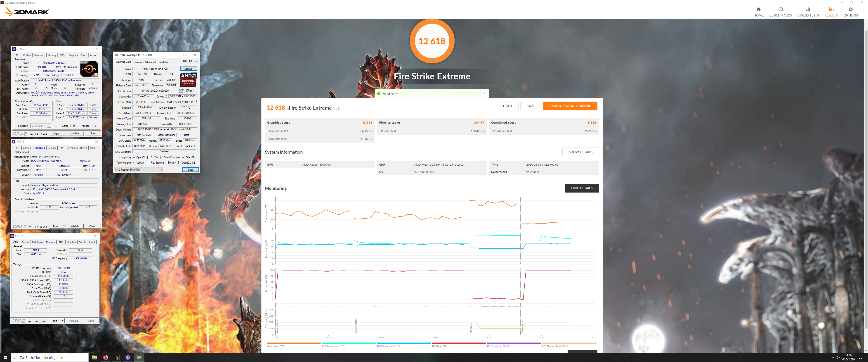Click the Ryzen 9 logo in CPU-Z
This screenshot has height=362, width=868.
[89, 69]
